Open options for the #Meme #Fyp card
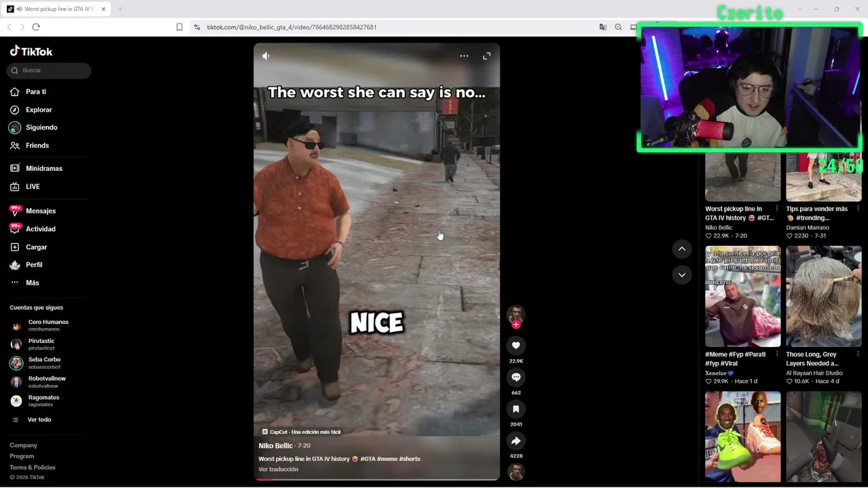This screenshot has height=488, width=868. 777,354
